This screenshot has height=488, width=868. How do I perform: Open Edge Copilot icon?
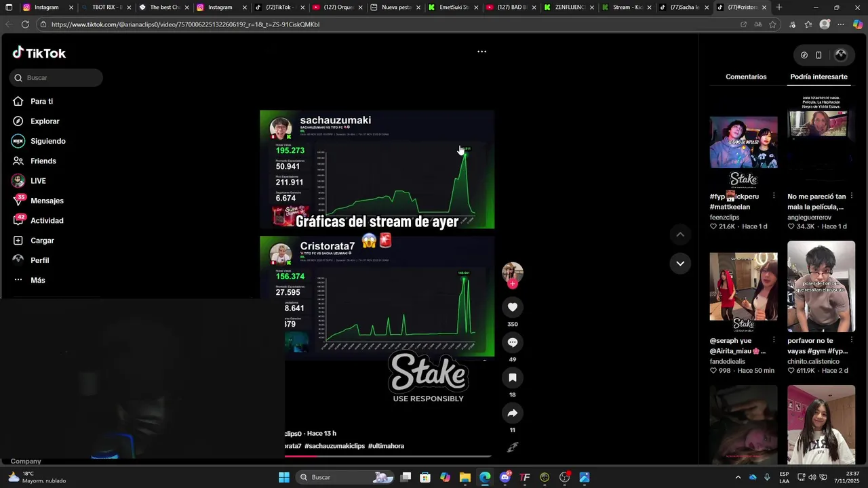point(858,24)
